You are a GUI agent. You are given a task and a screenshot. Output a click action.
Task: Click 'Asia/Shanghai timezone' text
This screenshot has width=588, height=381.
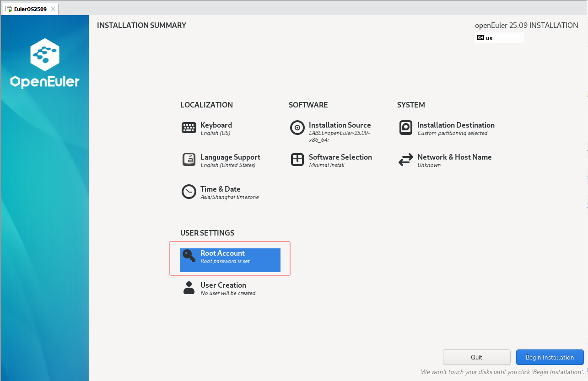230,197
